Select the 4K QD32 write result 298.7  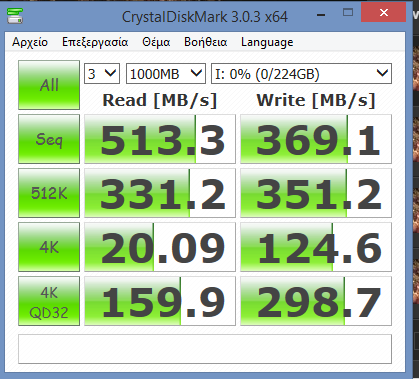(x=316, y=301)
